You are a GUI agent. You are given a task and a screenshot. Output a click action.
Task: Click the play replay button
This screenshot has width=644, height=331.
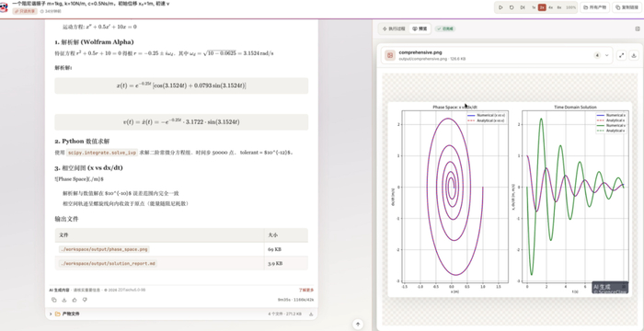click(500, 7)
